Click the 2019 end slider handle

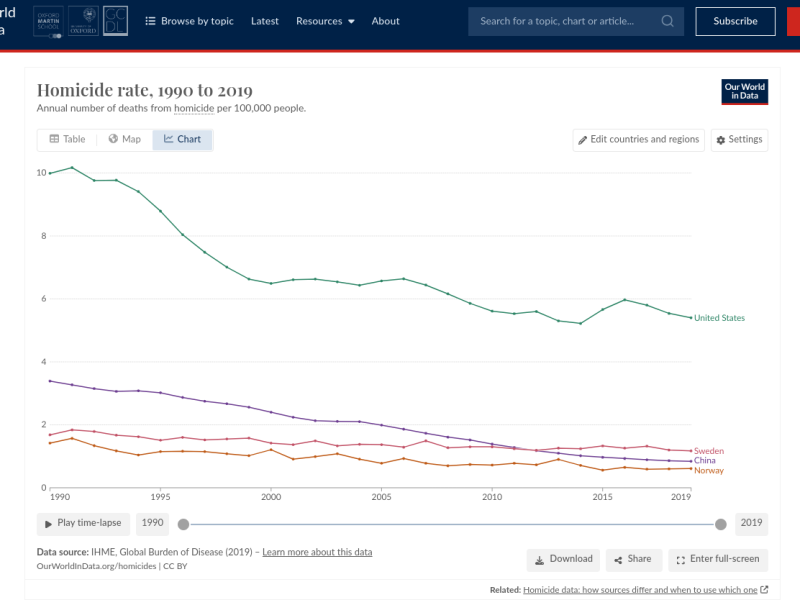click(x=721, y=524)
